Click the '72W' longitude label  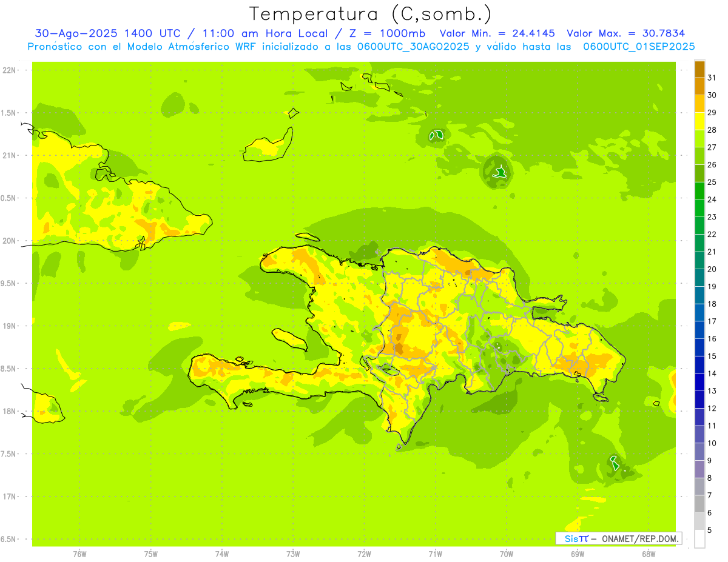(365, 554)
